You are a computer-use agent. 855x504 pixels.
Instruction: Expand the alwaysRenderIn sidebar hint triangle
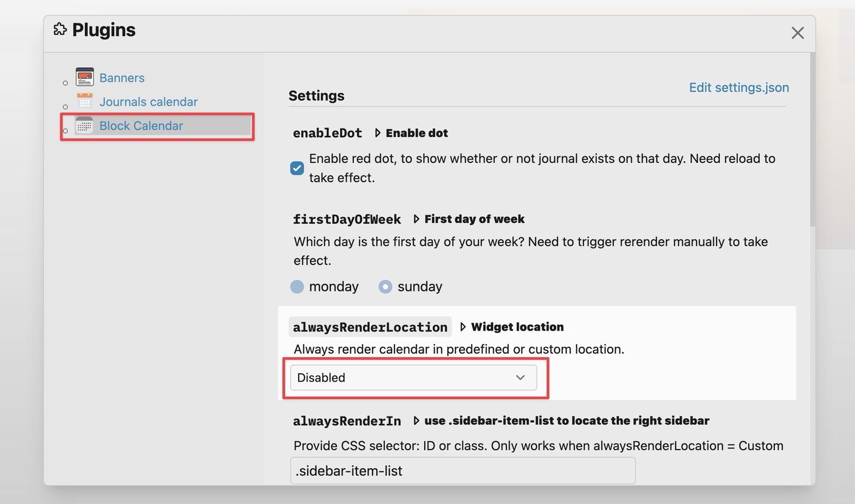pyautogui.click(x=416, y=421)
